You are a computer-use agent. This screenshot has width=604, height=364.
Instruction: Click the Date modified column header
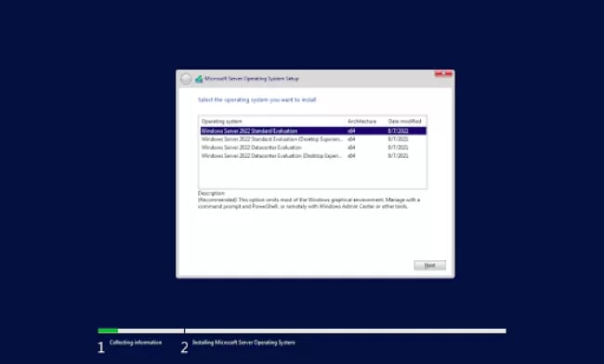click(x=404, y=122)
